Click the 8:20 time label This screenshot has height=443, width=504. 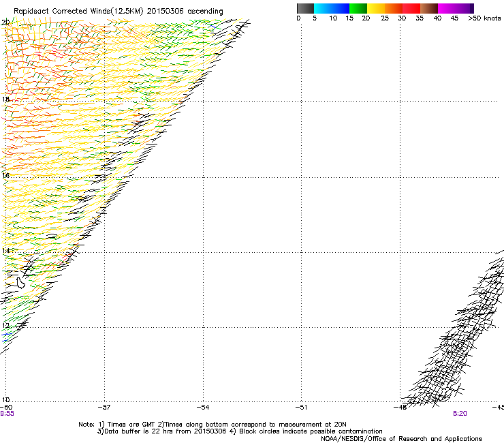click(460, 414)
